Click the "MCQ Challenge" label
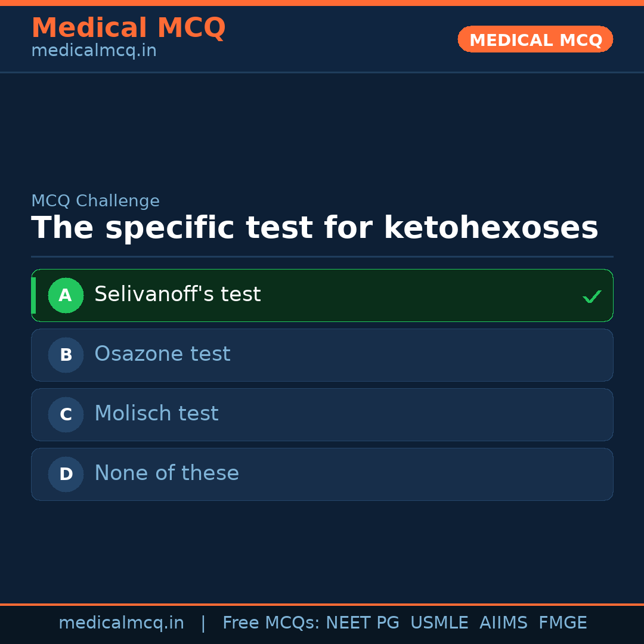 (x=95, y=201)
